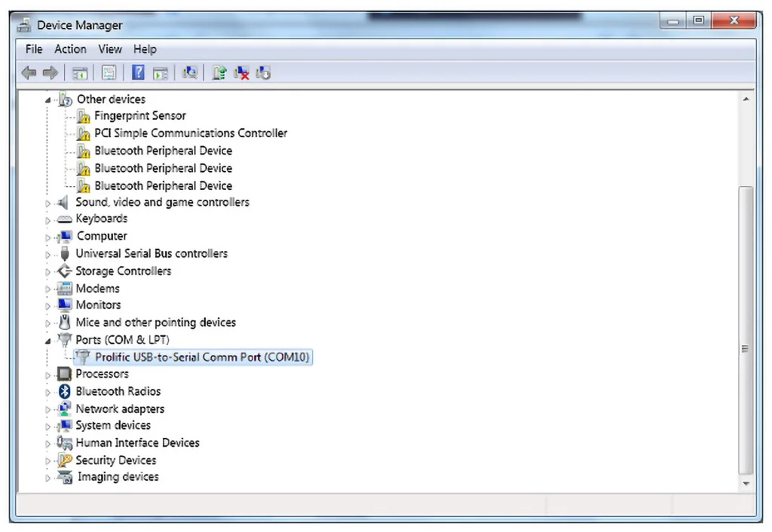
Task: Click the Update Driver Software icon
Action: point(219,73)
